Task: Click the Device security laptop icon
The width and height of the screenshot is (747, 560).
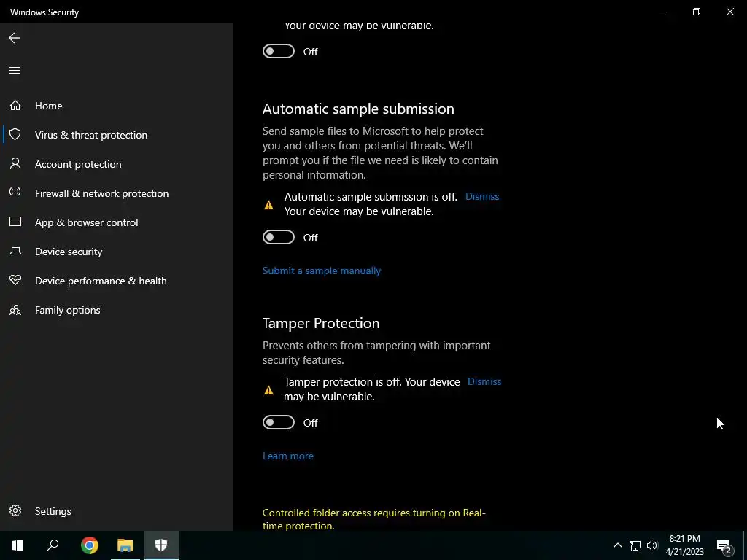Action: point(15,251)
